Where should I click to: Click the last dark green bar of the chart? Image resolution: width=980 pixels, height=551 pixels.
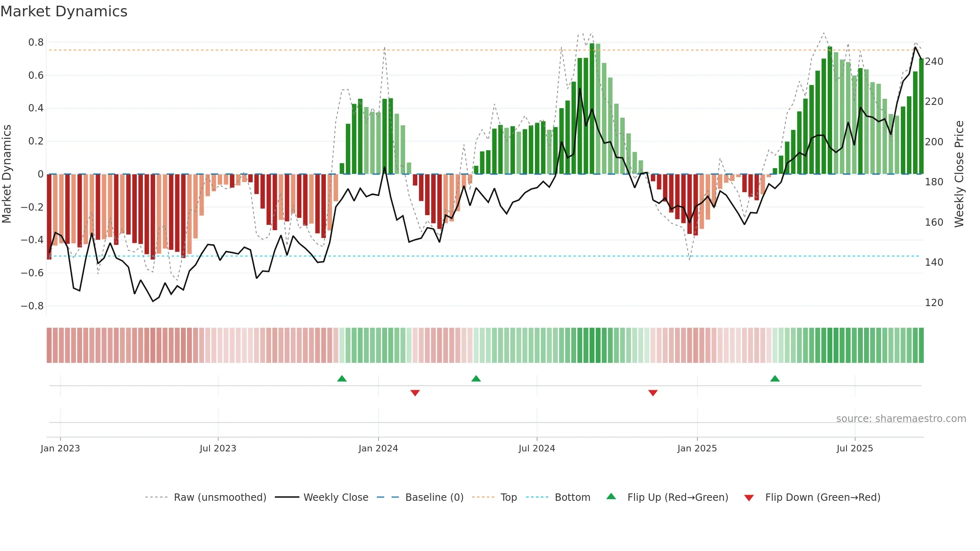point(921,116)
